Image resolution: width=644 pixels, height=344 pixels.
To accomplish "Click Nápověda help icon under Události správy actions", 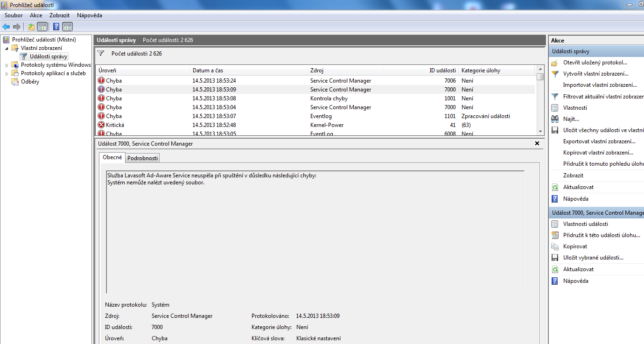I will 555,199.
